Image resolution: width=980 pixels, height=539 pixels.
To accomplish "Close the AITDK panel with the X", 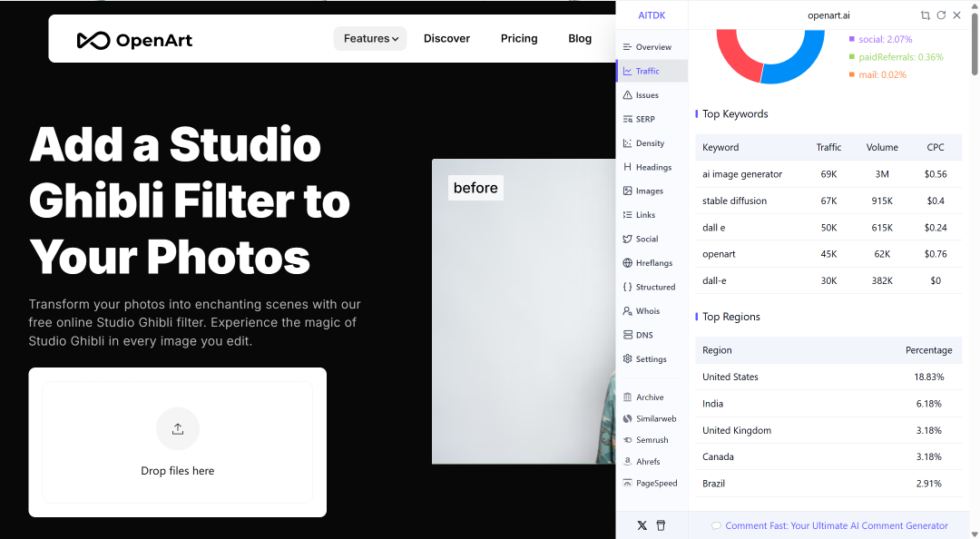I will click(x=957, y=15).
